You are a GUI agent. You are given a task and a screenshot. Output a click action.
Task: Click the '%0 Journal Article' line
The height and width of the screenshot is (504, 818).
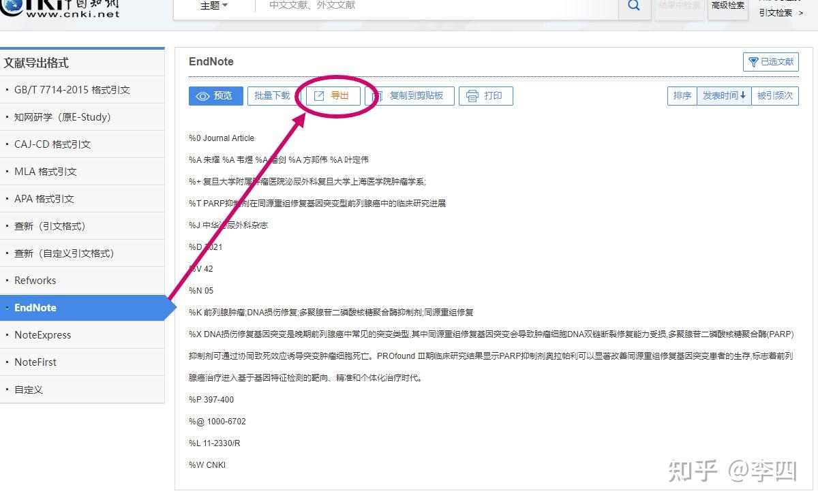222,138
